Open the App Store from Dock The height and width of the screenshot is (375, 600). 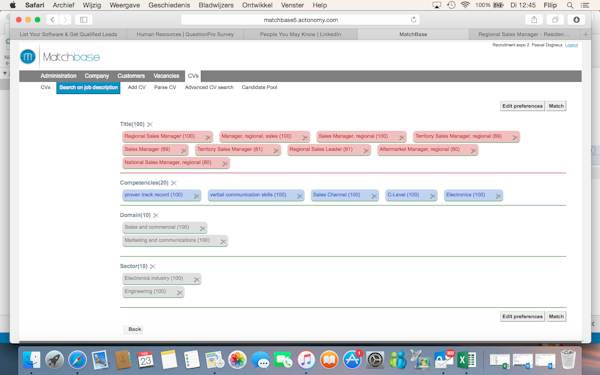352,360
